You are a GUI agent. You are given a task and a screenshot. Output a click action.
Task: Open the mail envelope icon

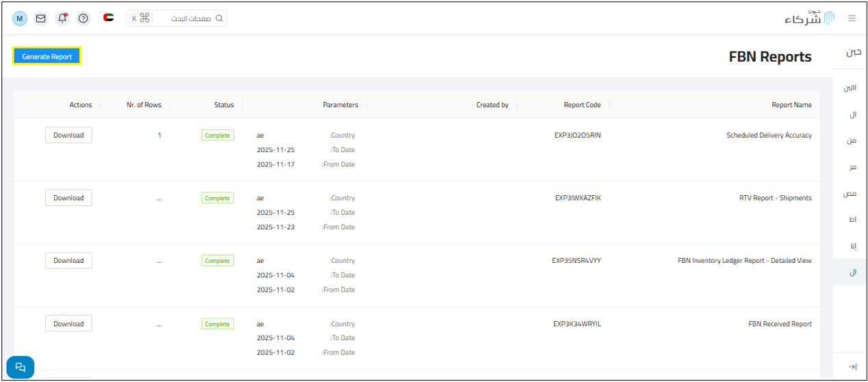[41, 18]
